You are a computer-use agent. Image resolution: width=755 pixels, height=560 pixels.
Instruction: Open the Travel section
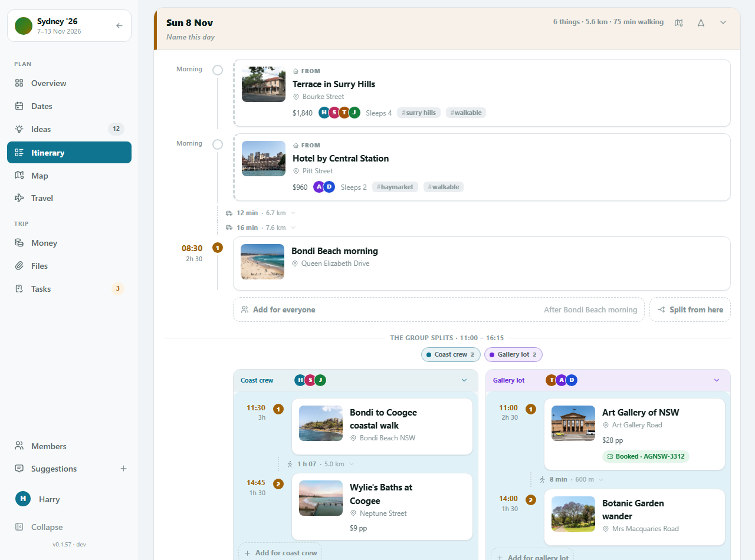tap(69, 198)
